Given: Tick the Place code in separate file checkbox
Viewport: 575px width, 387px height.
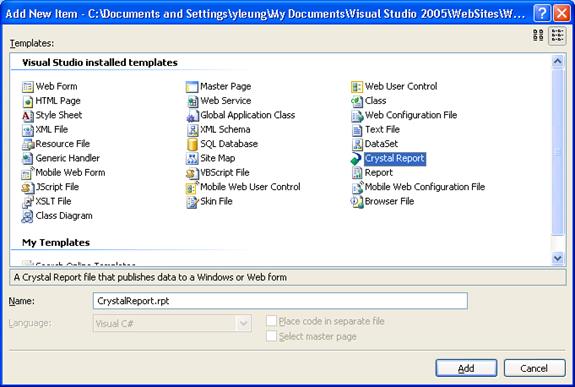Looking at the screenshot, I should (x=272, y=321).
